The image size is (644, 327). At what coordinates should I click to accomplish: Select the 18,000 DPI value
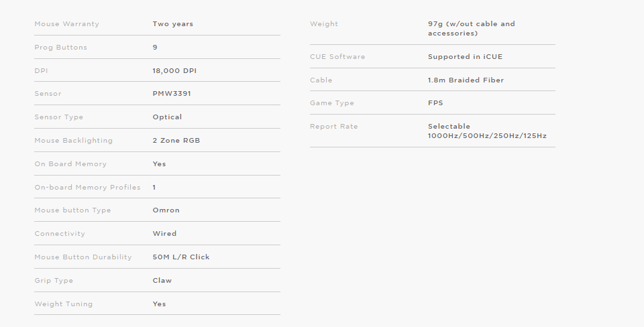(174, 70)
